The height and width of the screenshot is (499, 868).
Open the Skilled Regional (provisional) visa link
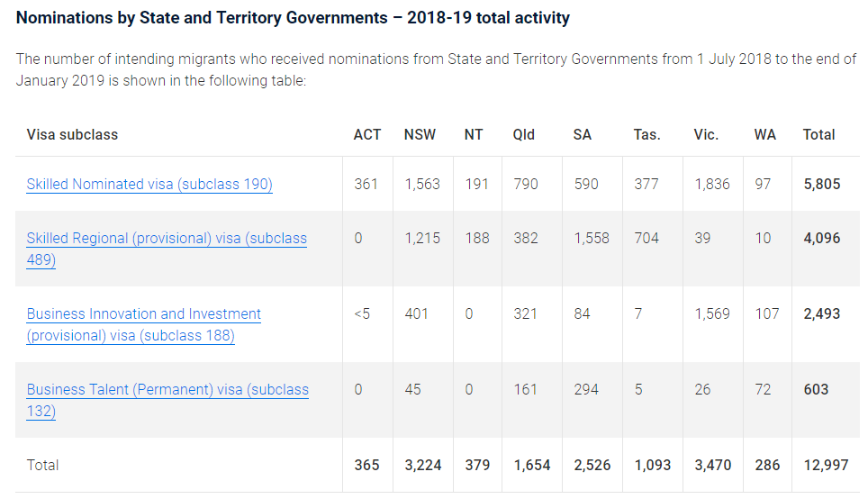point(167,239)
